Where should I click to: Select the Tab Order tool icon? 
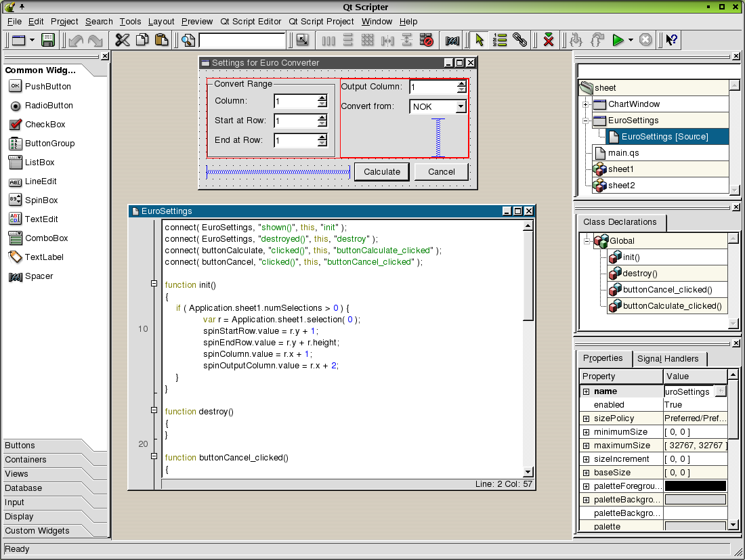(500, 41)
